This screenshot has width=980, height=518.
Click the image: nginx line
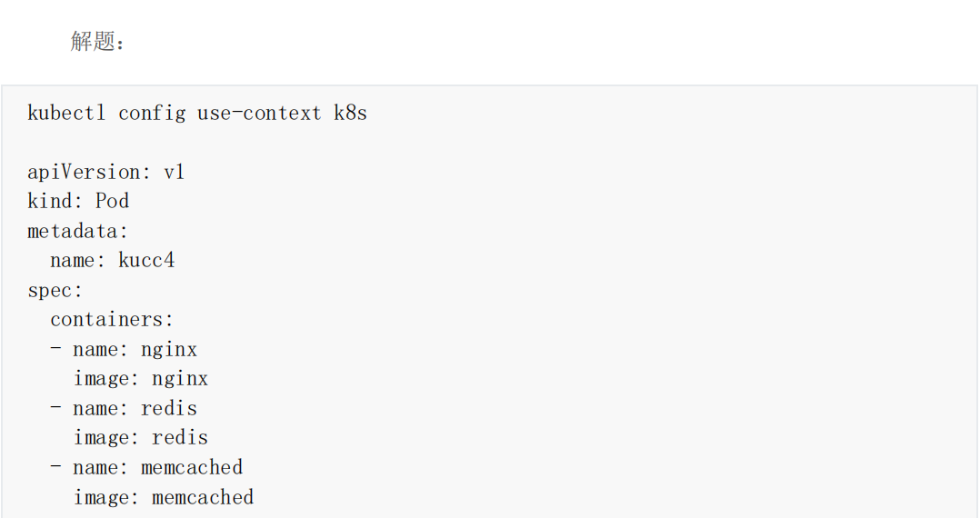tap(141, 379)
